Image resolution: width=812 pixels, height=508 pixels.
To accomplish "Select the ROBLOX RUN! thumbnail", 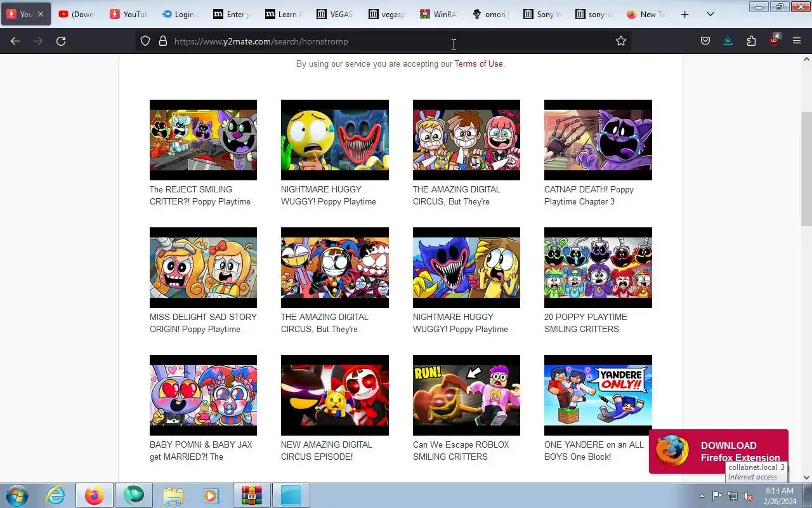I will click(x=466, y=395).
